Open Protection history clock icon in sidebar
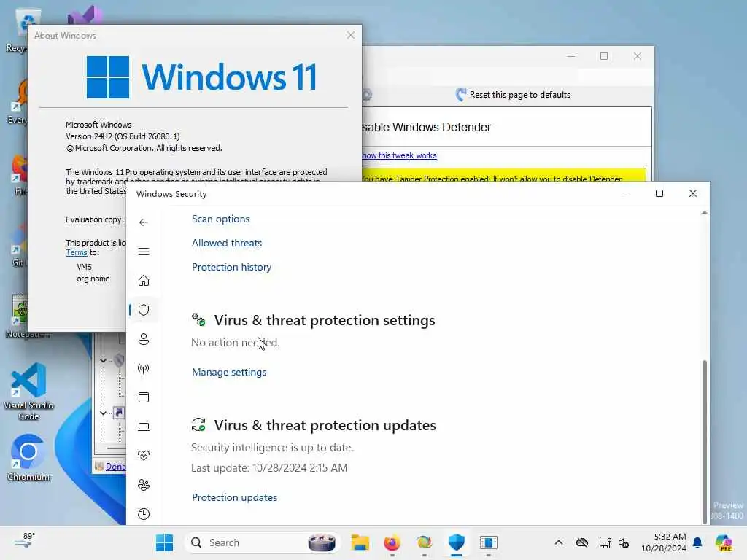Screen dimensions: 747x560 pos(144,514)
